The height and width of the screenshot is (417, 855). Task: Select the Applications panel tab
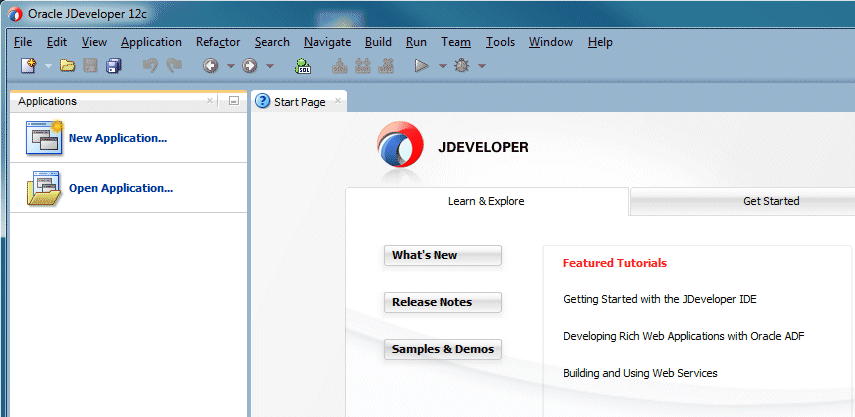pyautogui.click(x=47, y=101)
